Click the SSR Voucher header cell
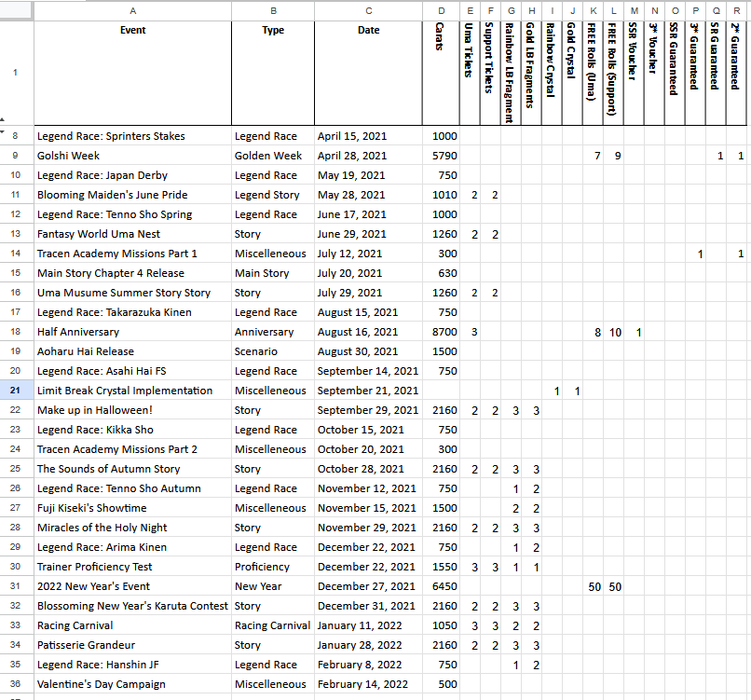The image size is (751, 700). (634, 74)
